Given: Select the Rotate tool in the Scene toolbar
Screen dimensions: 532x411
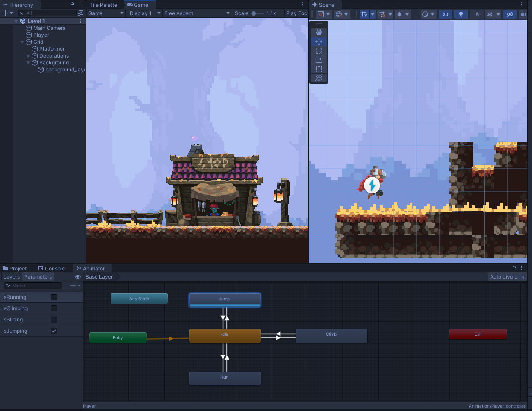Looking at the screenshot, I should 319,51.
